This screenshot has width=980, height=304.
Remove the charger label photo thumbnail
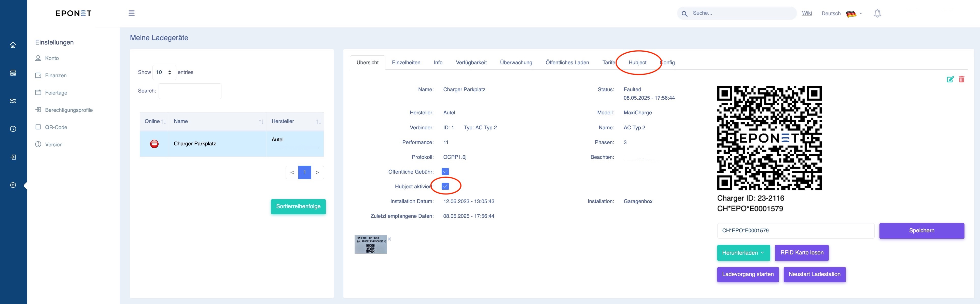tap(389, 239)
